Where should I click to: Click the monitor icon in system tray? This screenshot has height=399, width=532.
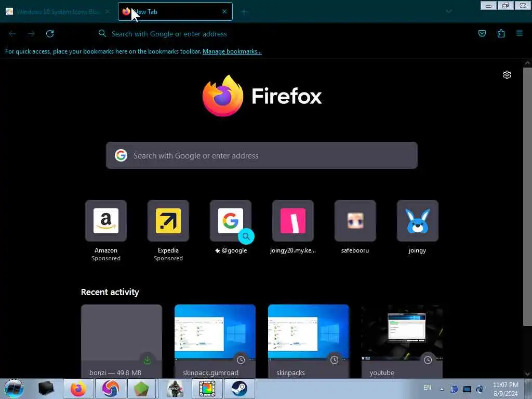point(467,389)
